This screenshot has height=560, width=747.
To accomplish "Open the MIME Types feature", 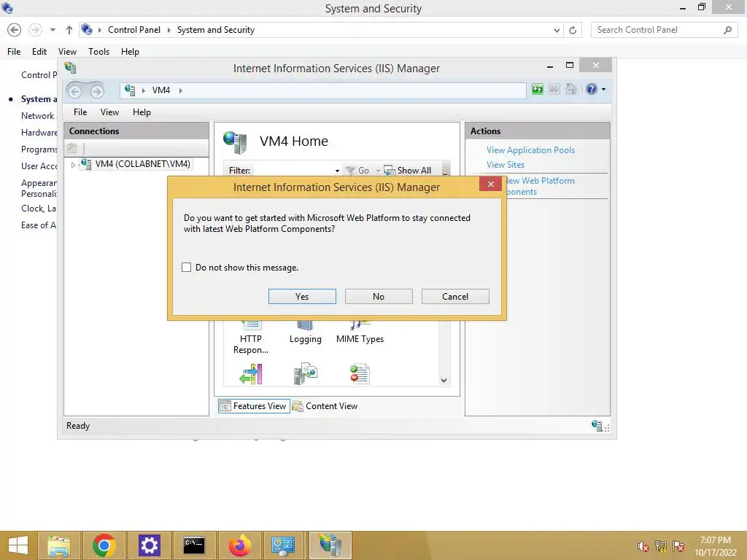I will (x=360, y=334).
